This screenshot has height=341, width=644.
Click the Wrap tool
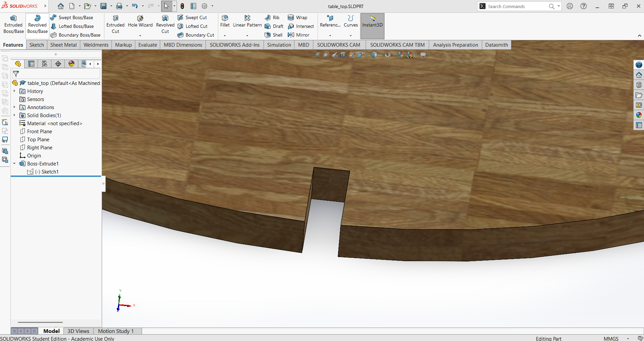297,17
